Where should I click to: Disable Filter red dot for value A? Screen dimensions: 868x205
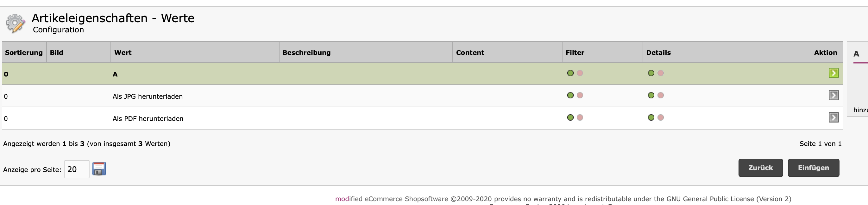(580, 73)
